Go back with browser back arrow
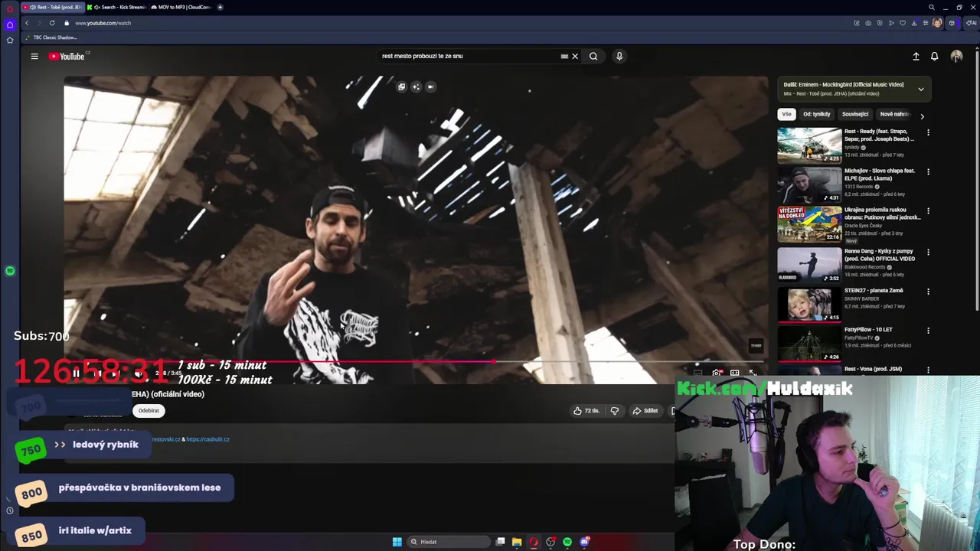This screenshot has height=551, width=980. tap(27, 23)
